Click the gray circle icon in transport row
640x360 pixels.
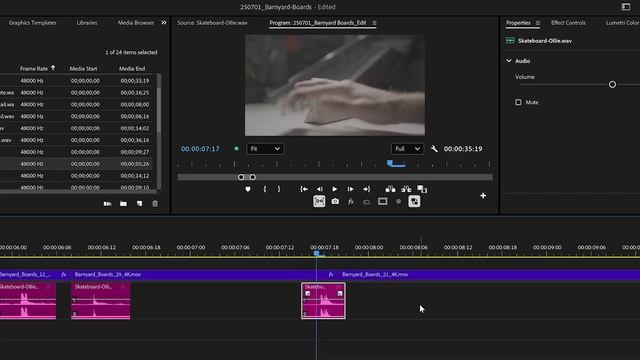coord(398,201)
